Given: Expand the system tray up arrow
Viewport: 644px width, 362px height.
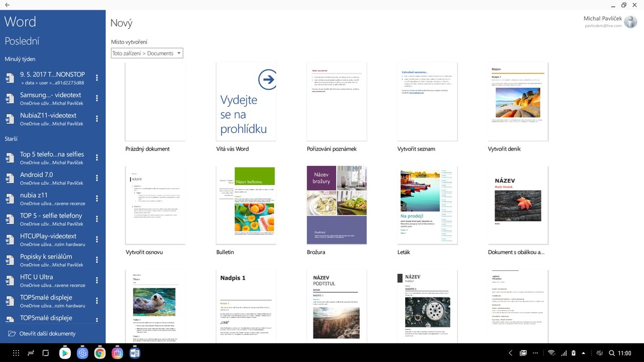Looking at the screenshot, I should pyautogui.click(x=583, y=353).
